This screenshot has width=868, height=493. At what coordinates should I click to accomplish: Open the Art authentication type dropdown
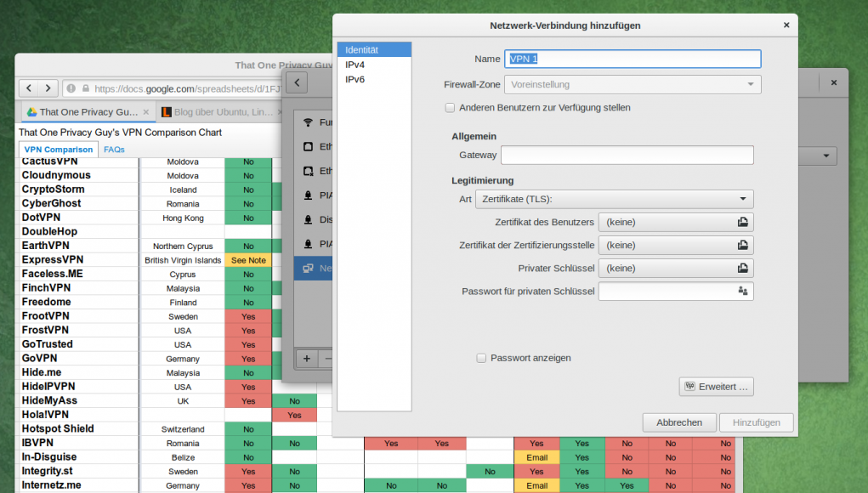614,199
